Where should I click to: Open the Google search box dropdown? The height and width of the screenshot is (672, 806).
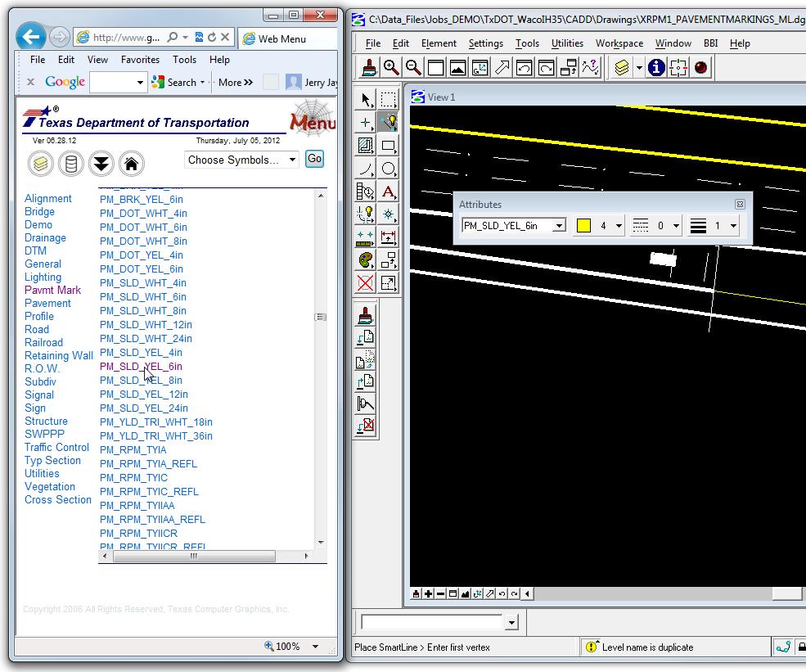140,83
